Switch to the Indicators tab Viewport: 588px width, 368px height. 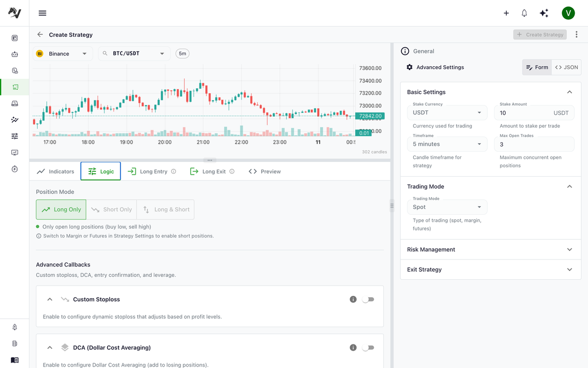point(55,172)
